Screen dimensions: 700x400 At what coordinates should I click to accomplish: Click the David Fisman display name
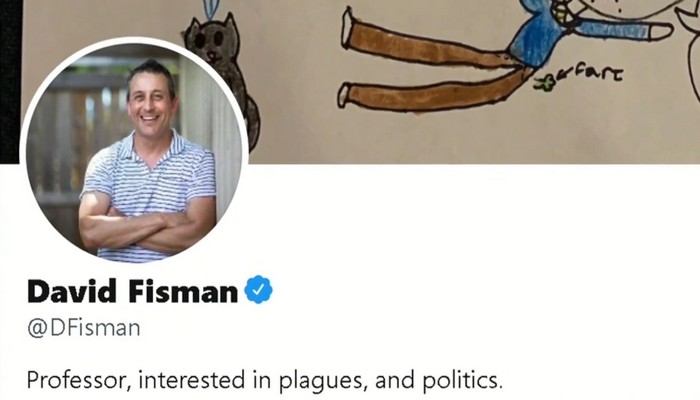(x=132, y=291)
